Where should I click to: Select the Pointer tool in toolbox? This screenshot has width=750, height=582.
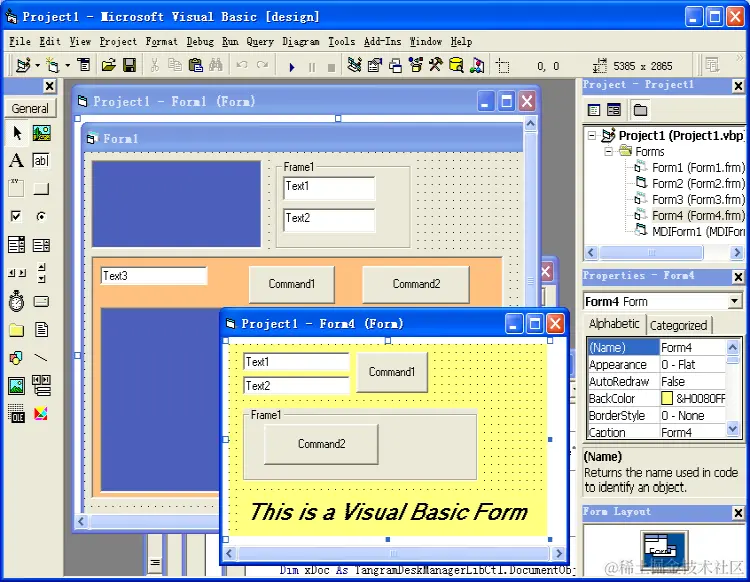[x=17, y=133]
